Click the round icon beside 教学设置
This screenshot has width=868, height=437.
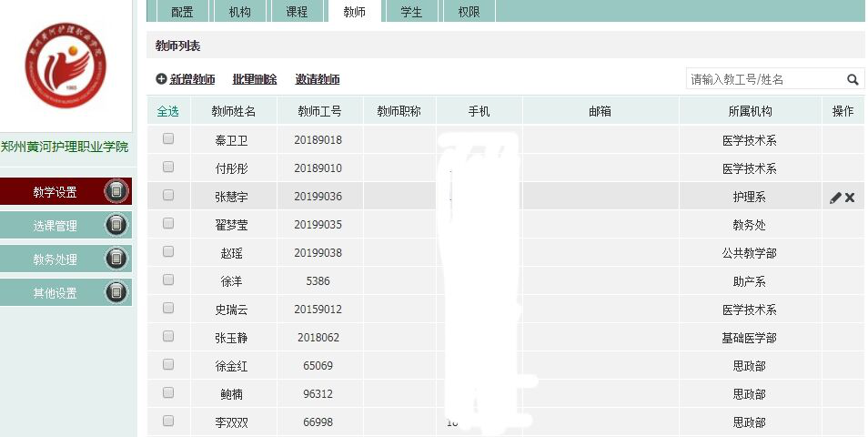[116, 191]
